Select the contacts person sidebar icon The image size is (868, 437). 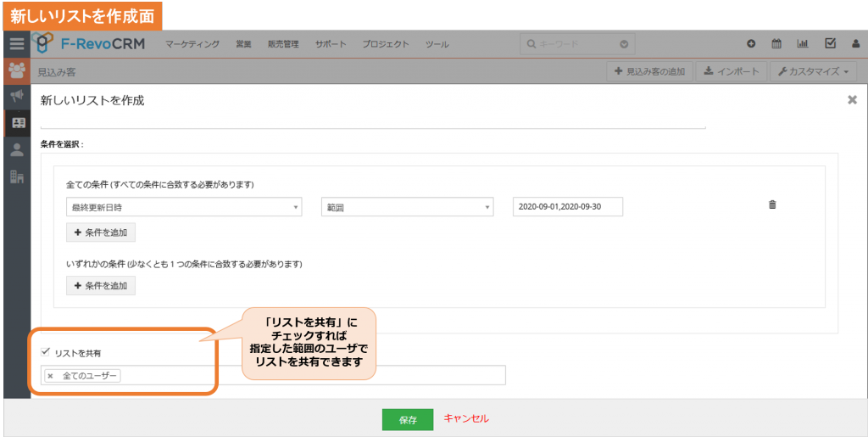pos(17,149)
